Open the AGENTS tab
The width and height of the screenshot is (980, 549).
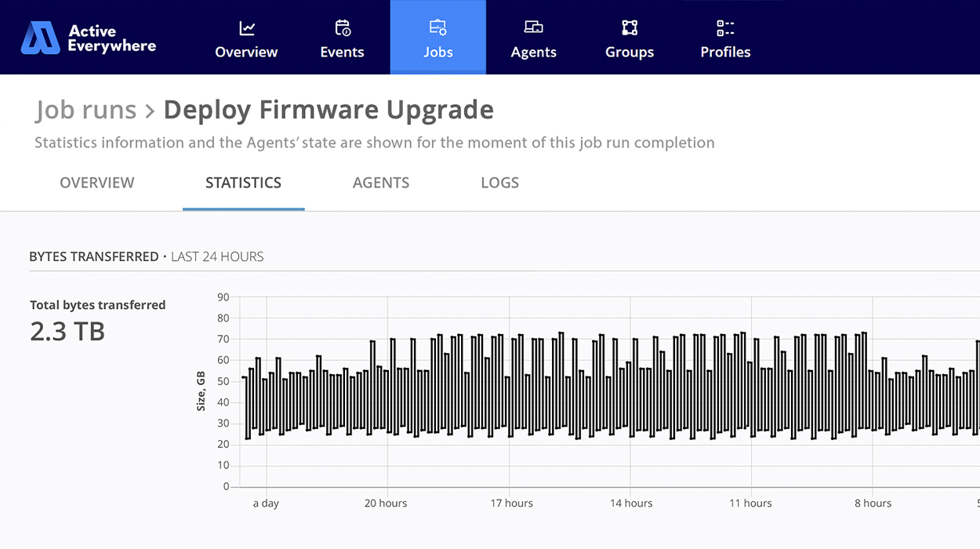coord(381,182)
